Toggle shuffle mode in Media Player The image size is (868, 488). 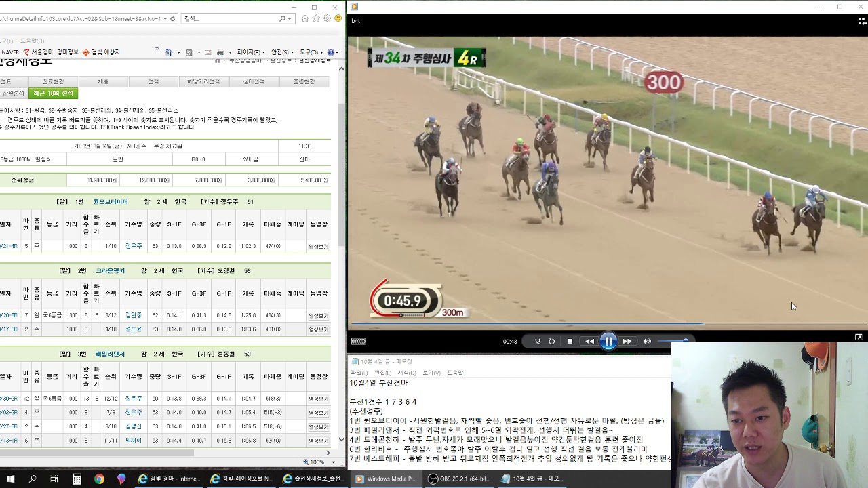(x=538, y=342)
